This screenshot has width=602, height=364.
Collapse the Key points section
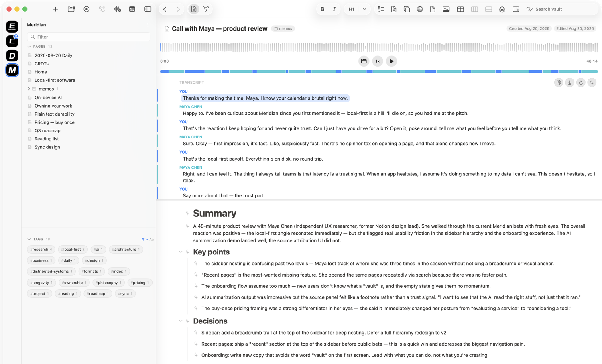point(181,252)
